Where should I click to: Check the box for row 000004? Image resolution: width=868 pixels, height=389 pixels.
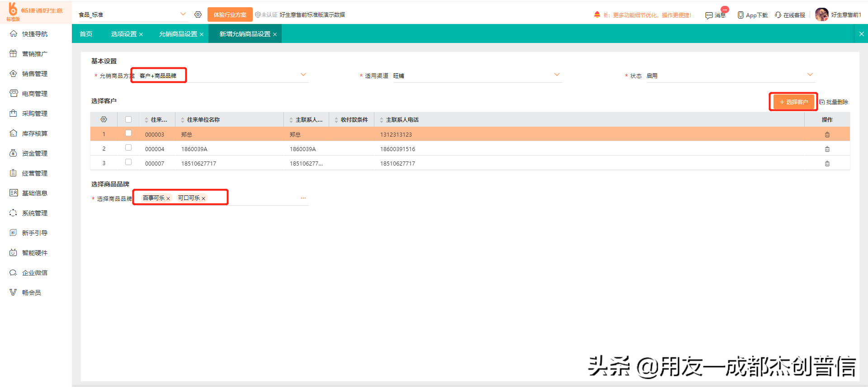(128, 147)
